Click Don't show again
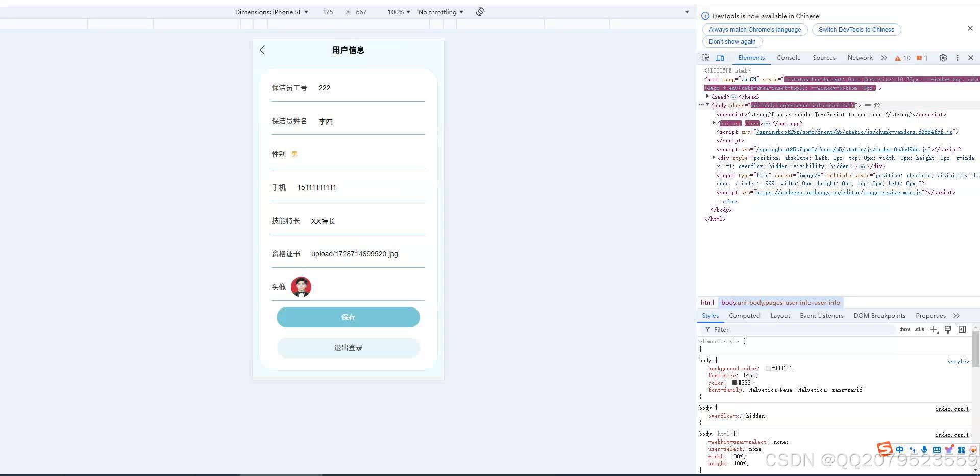The height and width of the screenshot is (476, 980). point(732,42)
